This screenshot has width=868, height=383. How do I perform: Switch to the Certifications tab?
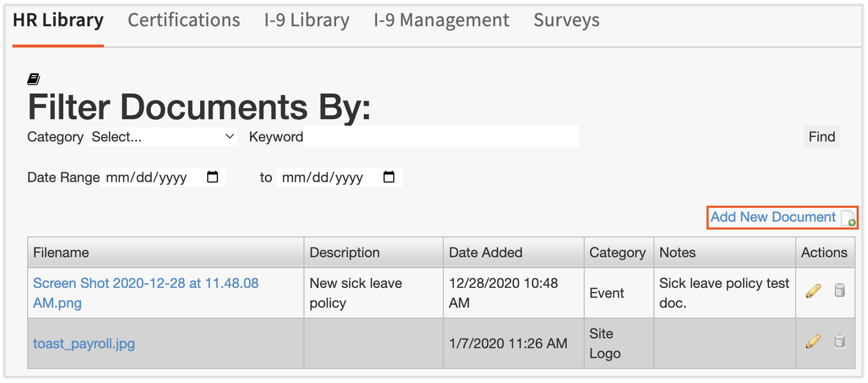pos(184,21)
